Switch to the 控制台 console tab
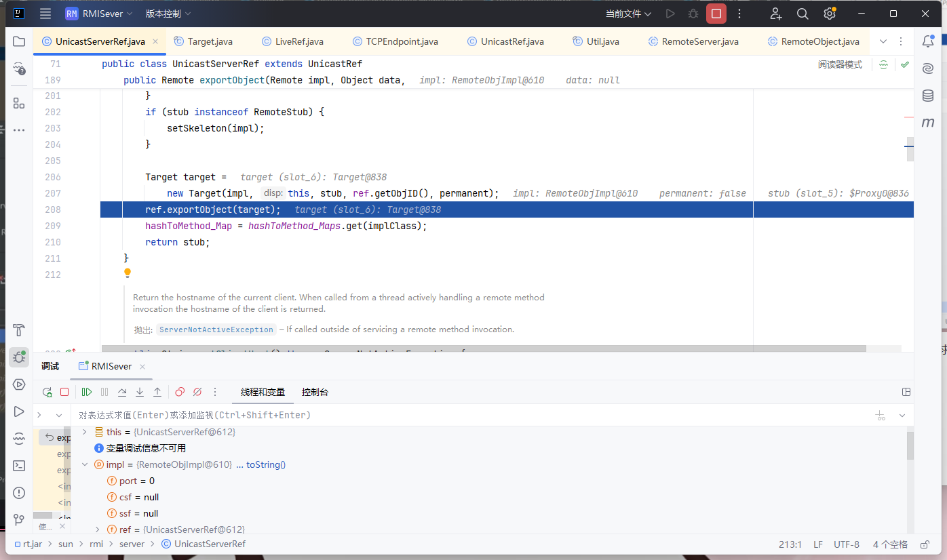 pyautogui.click(x=315, y=392)
